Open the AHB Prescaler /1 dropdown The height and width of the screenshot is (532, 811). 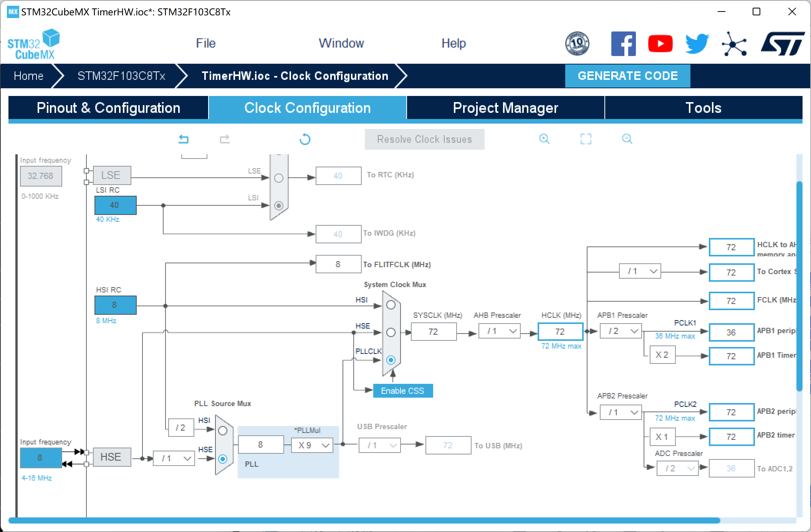coord(499,331)
